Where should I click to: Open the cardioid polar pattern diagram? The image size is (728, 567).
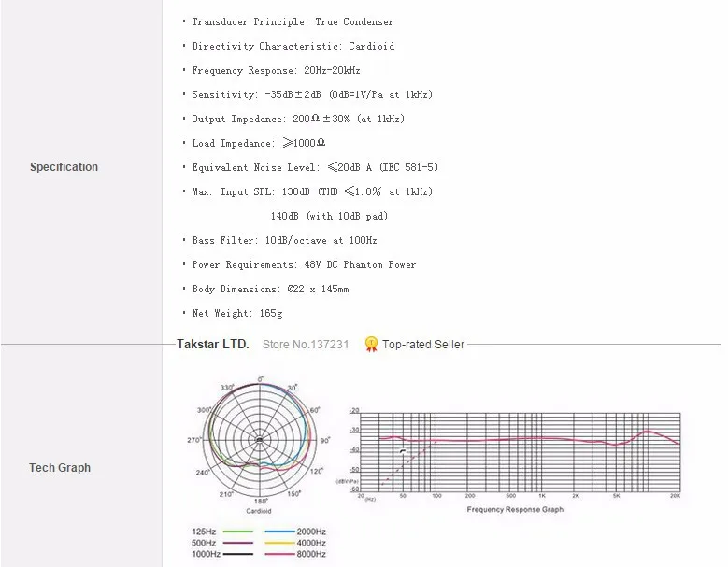[260, 440]
